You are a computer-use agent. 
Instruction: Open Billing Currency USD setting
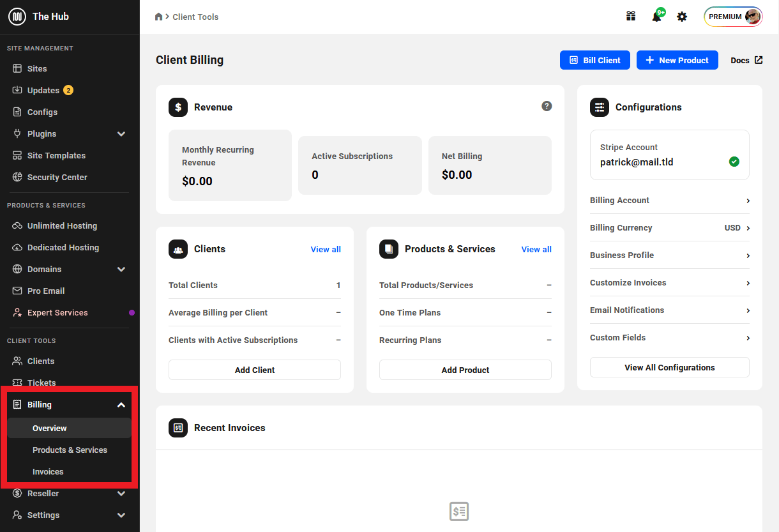point(670,228)
